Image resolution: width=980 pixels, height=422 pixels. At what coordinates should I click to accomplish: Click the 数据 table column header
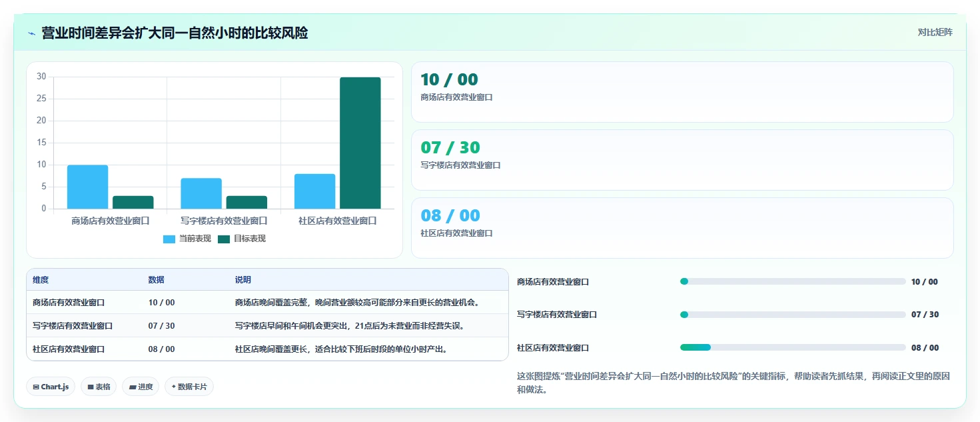pyautogui.click(x=157, y=280)
